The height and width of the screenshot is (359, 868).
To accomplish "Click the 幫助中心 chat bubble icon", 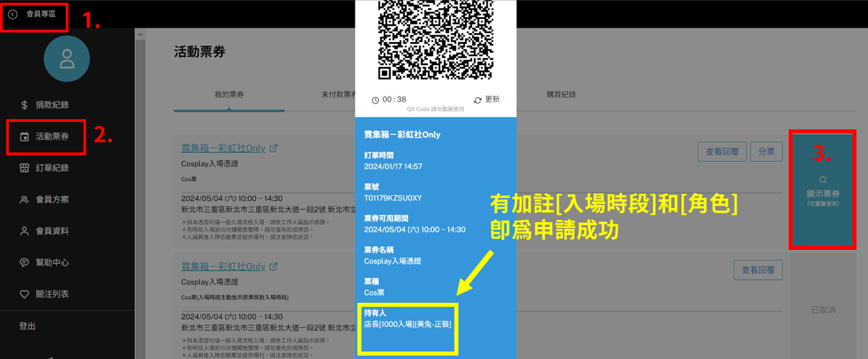I will click(24, 263).
